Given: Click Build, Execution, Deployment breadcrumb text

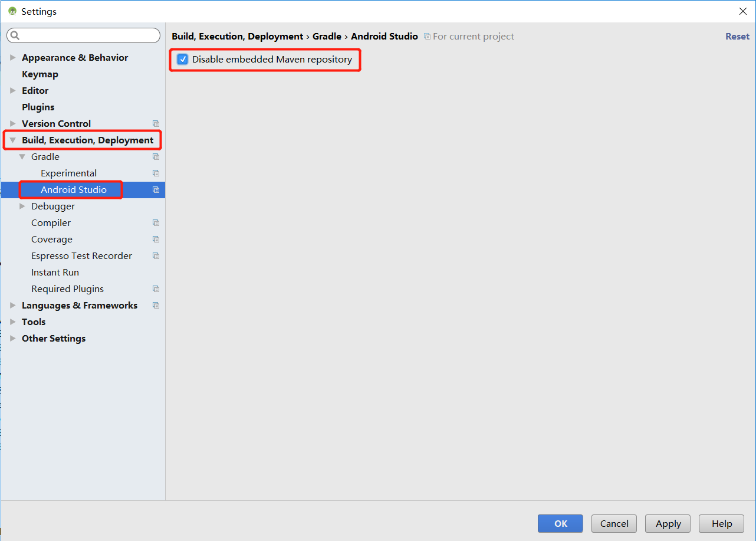Looking at the screenshot, I should click(237, 37).
